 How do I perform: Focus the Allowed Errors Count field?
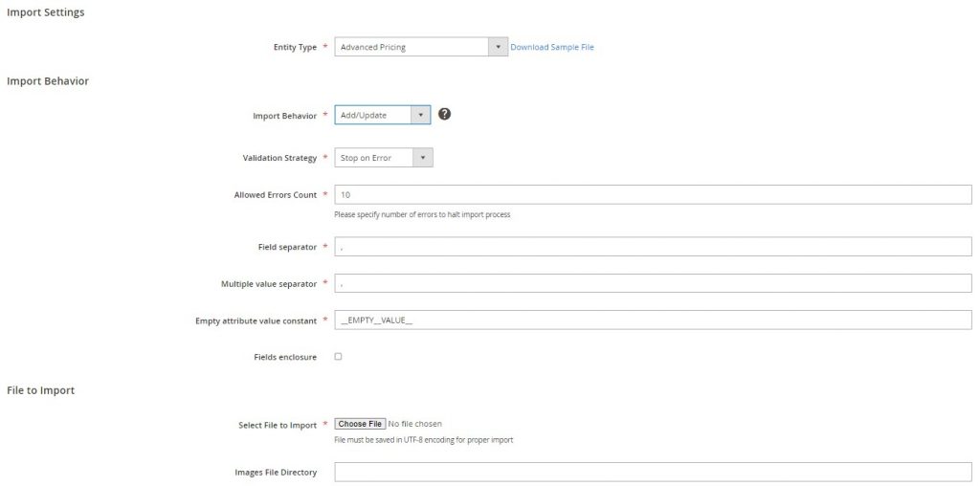(x=653, y=195)
